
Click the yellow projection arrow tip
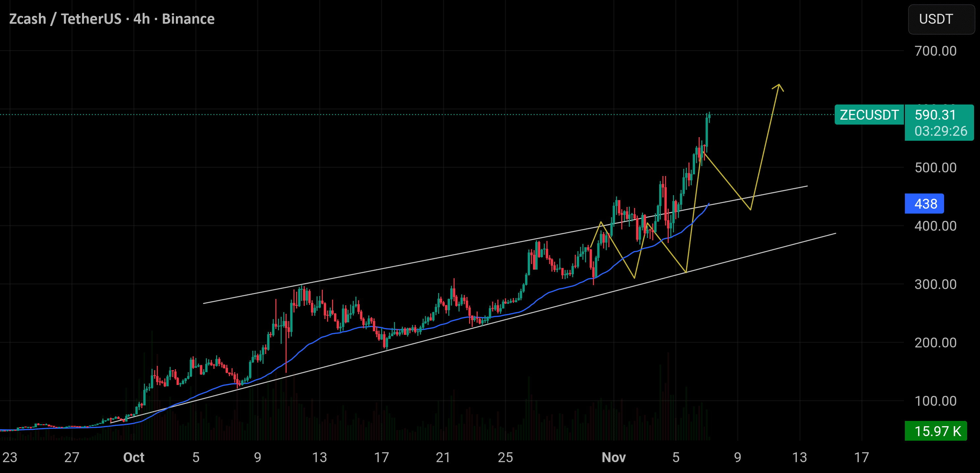click(779, 85)
